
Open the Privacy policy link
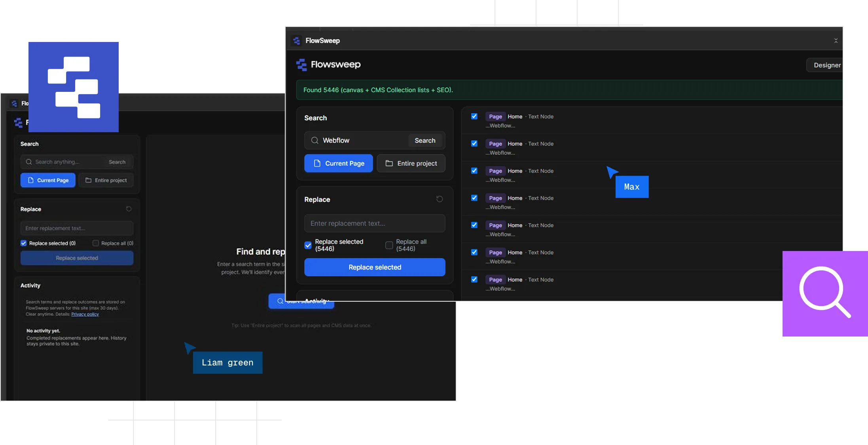click(x=85, y=314)
